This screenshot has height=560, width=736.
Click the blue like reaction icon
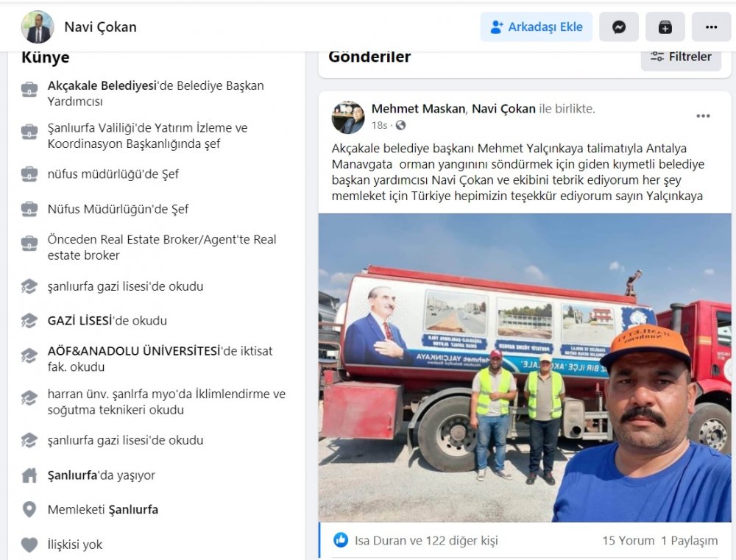pyautogui.click(x=341, y=540)
